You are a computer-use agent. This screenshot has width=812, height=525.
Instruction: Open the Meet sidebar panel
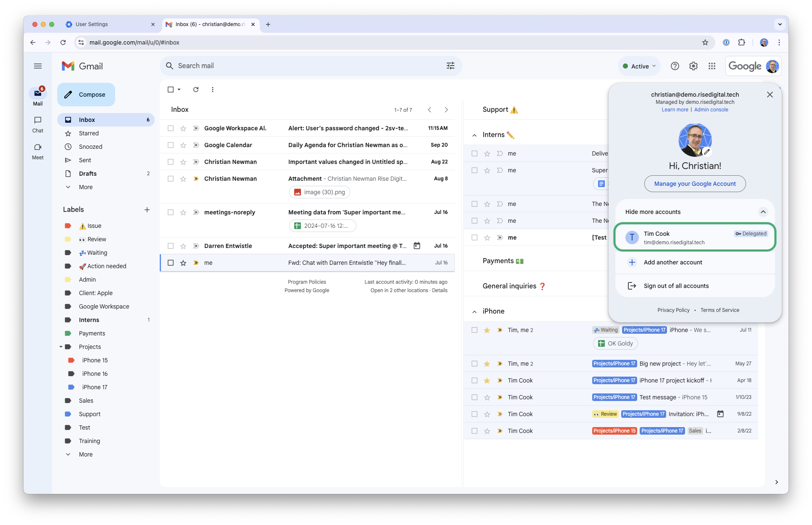[x=37, y=150]
